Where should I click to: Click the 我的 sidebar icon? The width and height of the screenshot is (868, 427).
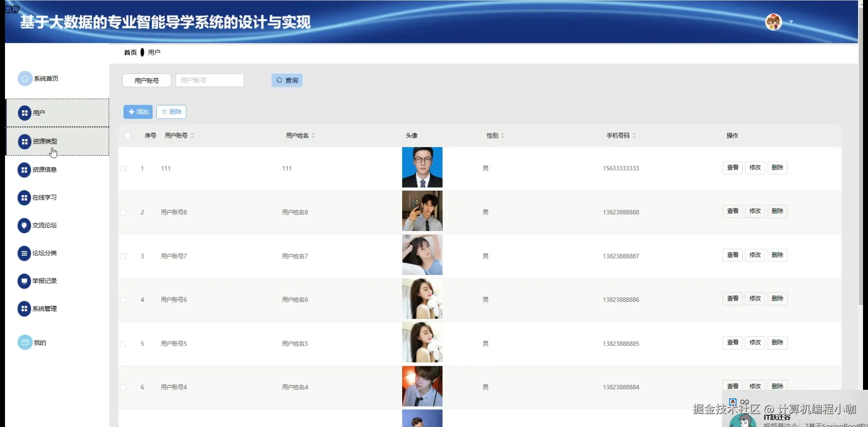tap(25, 342)
